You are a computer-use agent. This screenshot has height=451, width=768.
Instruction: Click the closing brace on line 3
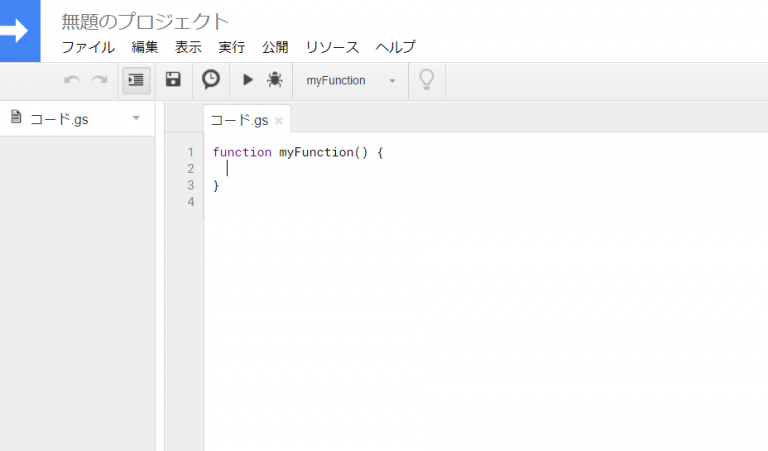pyautogui.click(x=216, y=186)
